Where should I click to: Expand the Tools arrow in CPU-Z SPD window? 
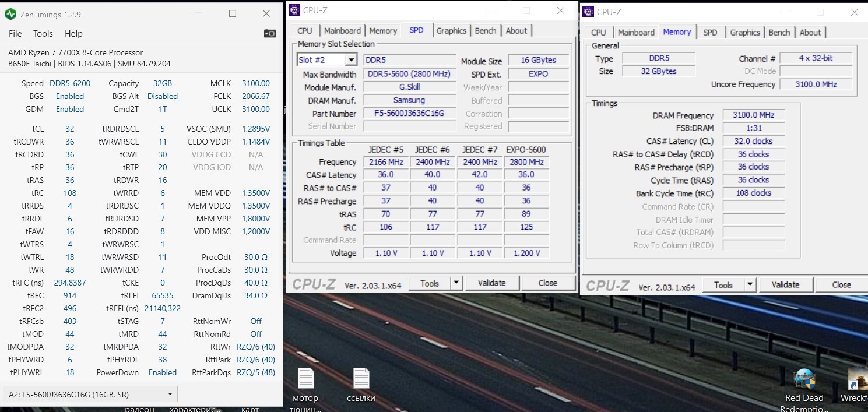click(456, 283)
